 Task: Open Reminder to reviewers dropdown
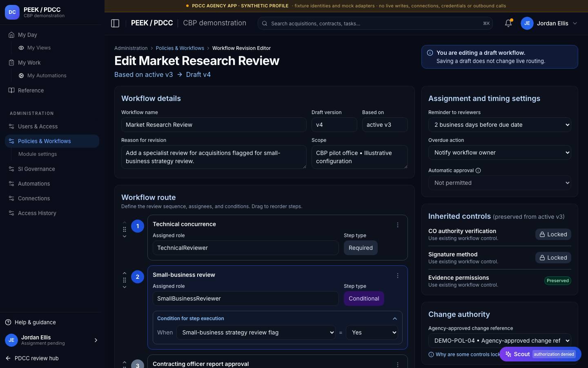click(x=500, y=125)
